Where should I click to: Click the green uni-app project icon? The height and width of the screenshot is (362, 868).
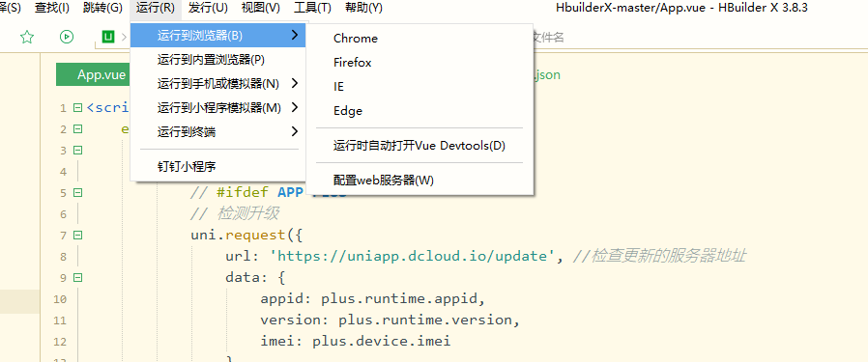pos(108,37)
